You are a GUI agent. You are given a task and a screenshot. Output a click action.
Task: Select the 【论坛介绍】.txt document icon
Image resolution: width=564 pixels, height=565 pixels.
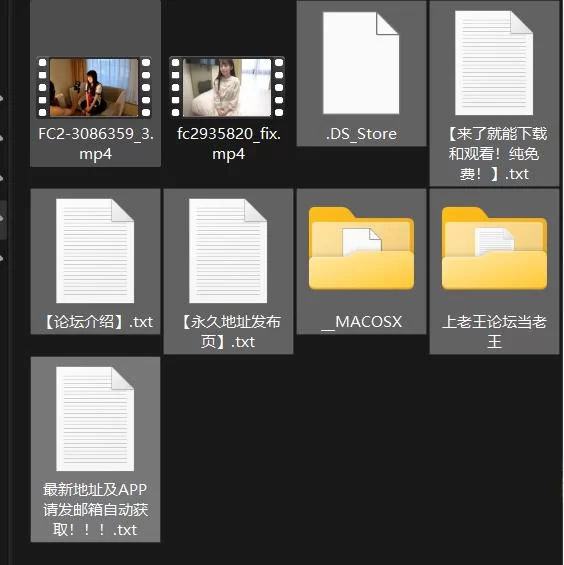(x=95, y=251)
